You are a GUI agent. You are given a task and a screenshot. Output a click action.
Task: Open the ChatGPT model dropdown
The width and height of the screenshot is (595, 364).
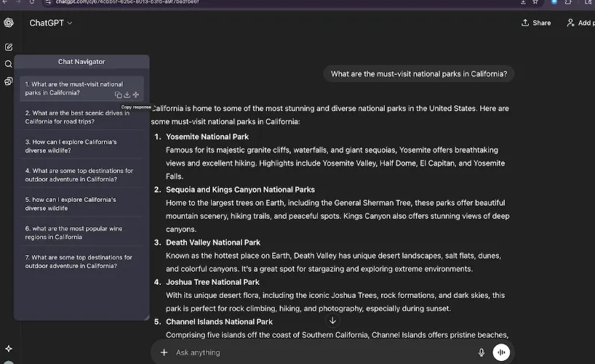[51, 23]
